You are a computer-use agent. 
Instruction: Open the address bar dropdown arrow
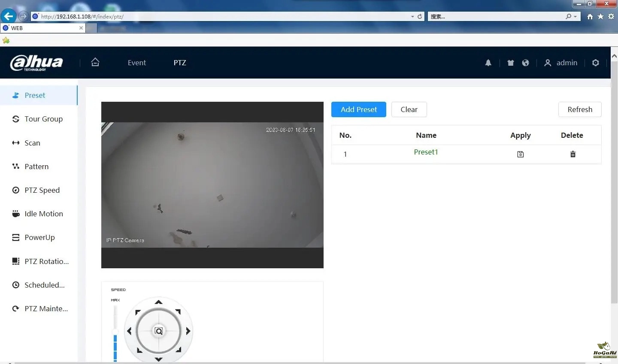tap(412, 16)
